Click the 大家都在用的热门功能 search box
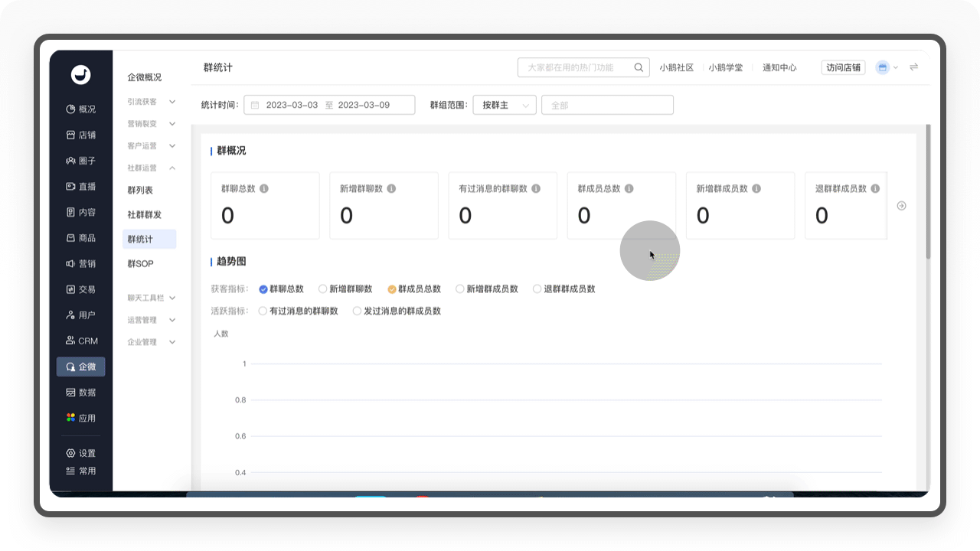 [x=583, y=67]
